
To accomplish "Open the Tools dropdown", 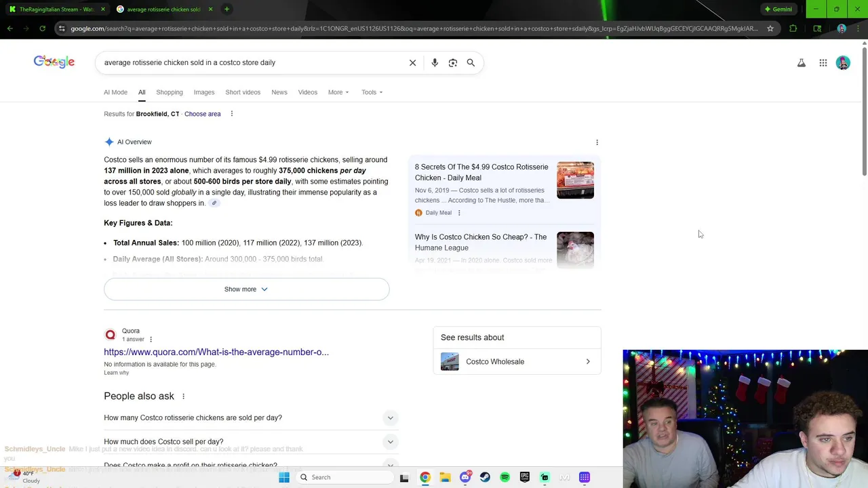I will click(x=372, y=92).
